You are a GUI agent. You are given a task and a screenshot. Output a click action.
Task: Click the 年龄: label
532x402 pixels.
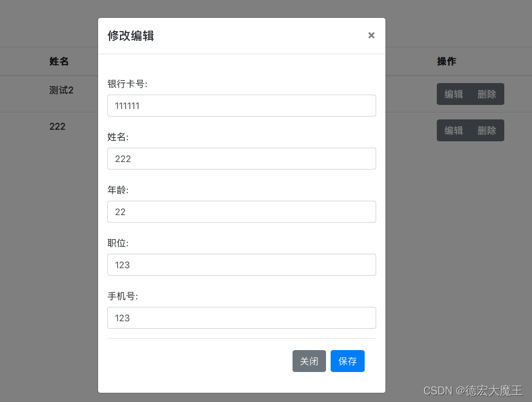(118, 190)
